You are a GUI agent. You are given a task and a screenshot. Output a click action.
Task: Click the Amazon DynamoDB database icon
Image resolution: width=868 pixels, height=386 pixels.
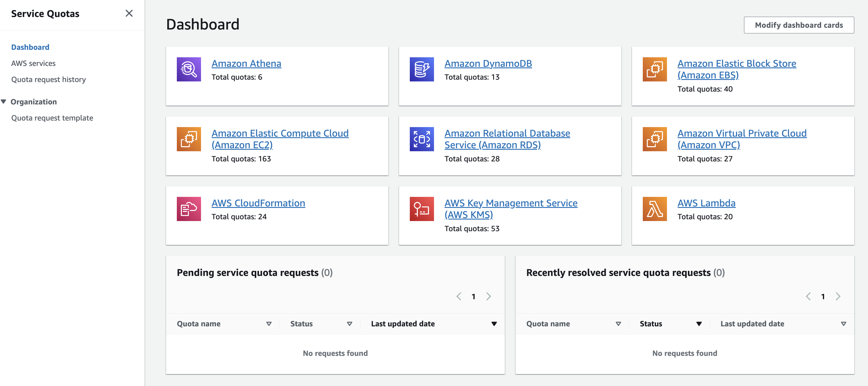coord(421,69)
